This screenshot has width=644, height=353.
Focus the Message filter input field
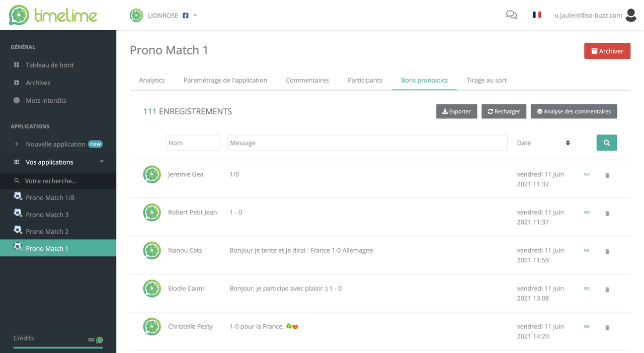click(367, 143)
